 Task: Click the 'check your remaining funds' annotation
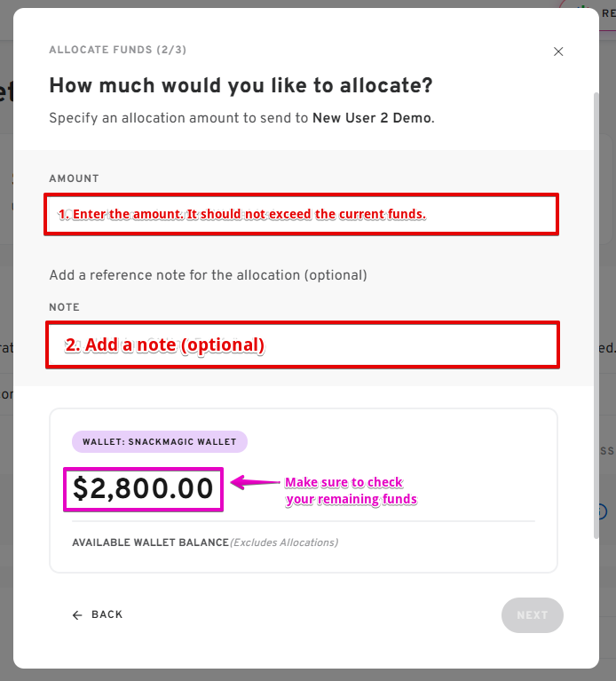pos(350,491)
